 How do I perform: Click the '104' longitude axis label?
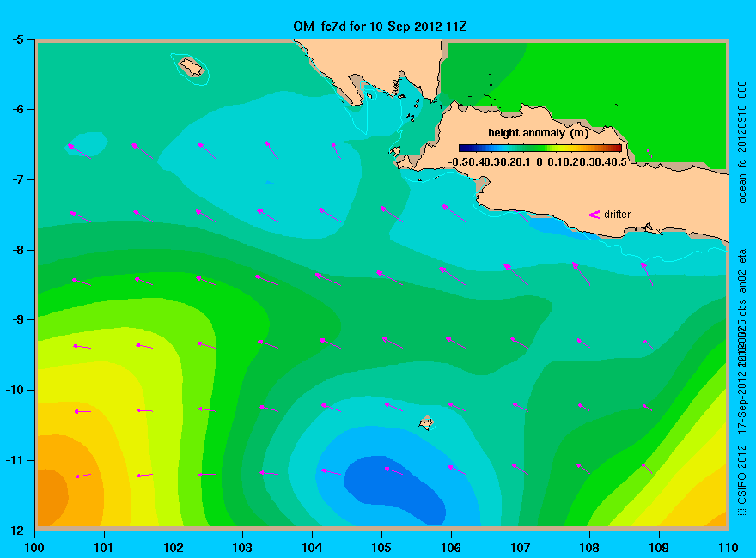pos(312,548)
